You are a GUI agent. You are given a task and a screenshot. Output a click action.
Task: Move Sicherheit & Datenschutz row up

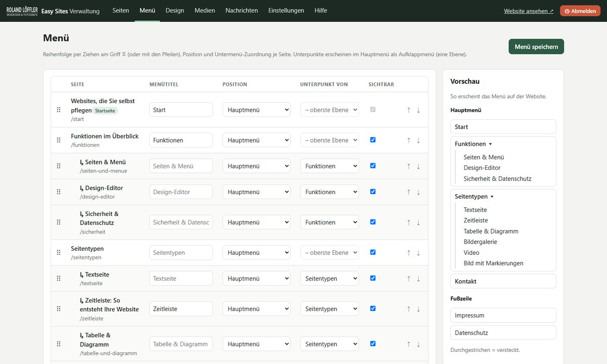point(409,222)
